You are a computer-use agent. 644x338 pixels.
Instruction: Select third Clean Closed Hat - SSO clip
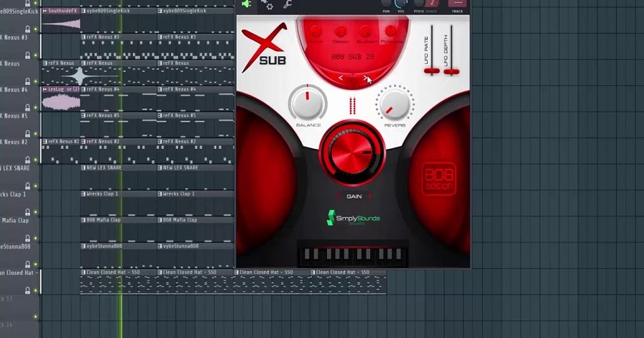[x=272, y=281]
